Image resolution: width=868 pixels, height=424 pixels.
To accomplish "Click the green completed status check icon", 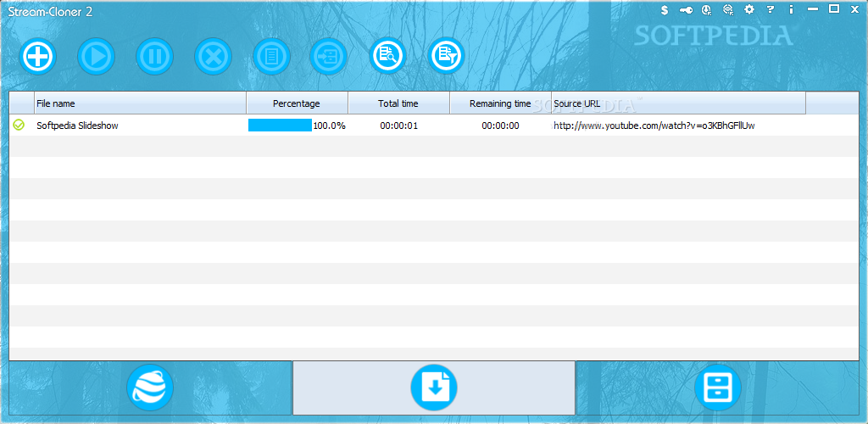I will [x=19, y=126].
